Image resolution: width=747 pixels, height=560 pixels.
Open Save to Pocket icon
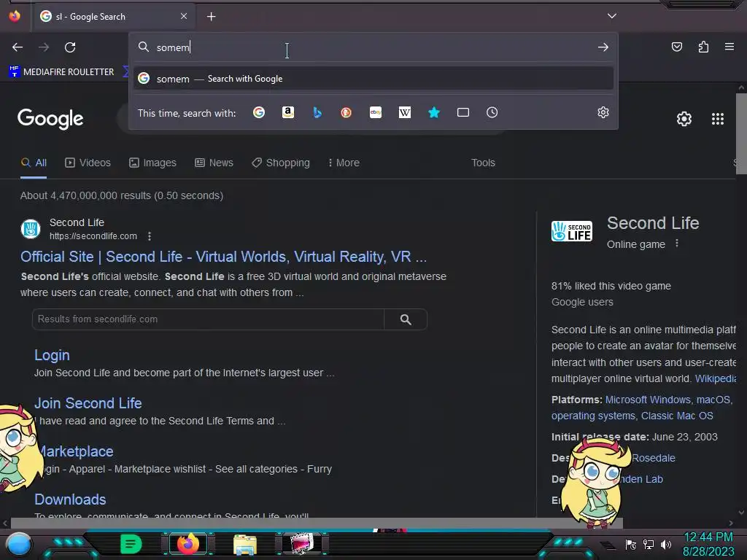click(x=676, y=47)
